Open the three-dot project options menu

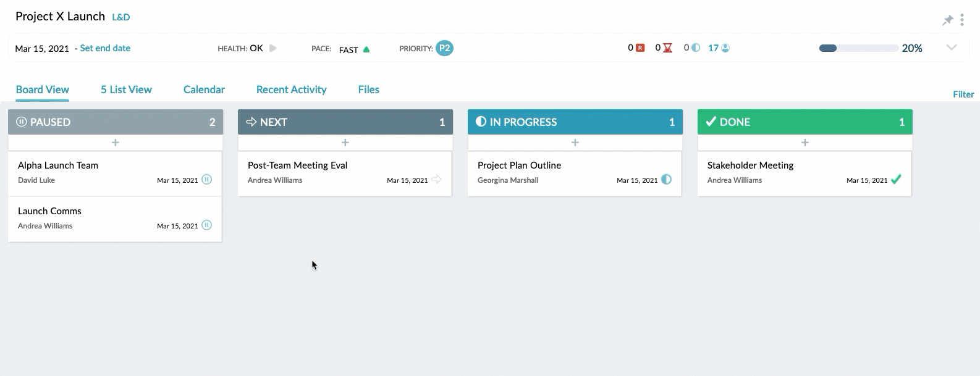coord(962,20)
